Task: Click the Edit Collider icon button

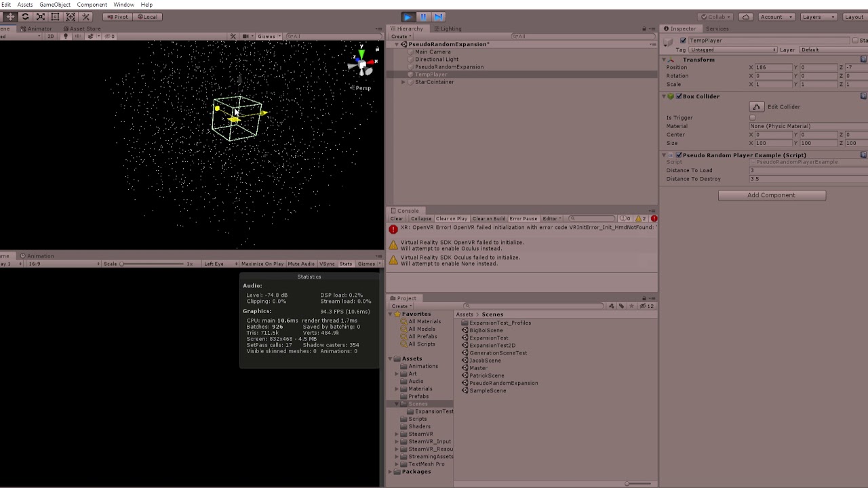Action: tap(757, 106)
